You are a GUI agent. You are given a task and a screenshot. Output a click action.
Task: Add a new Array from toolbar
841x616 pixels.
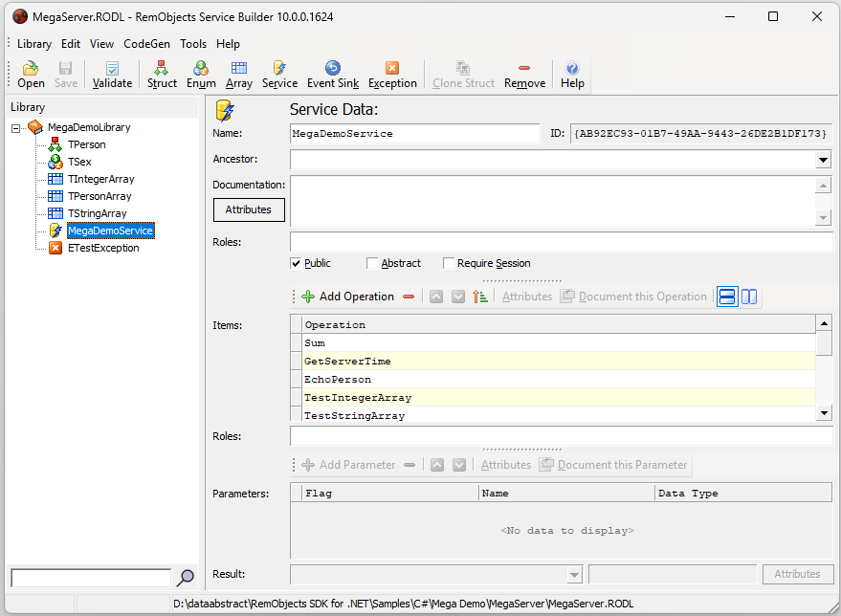click(x=238, y=75)
